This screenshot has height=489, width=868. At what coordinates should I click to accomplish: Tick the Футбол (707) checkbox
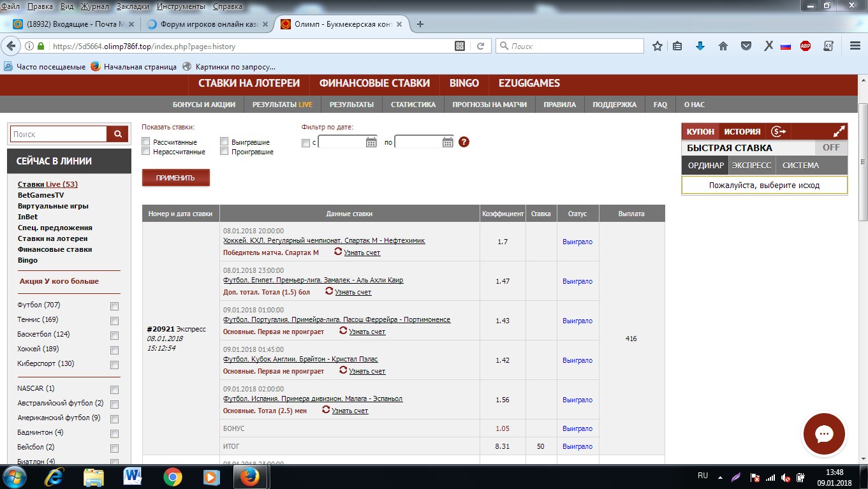click(115, 306)
